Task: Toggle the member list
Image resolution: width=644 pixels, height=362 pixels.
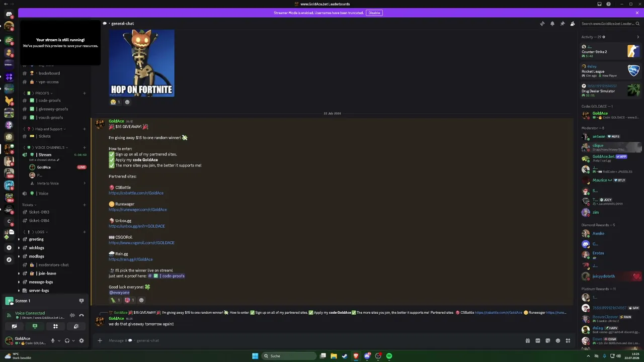Action: click(x=572, y=24)
